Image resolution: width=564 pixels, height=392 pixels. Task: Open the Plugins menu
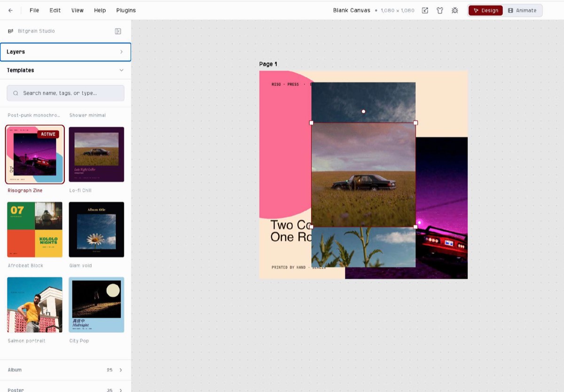126,10
